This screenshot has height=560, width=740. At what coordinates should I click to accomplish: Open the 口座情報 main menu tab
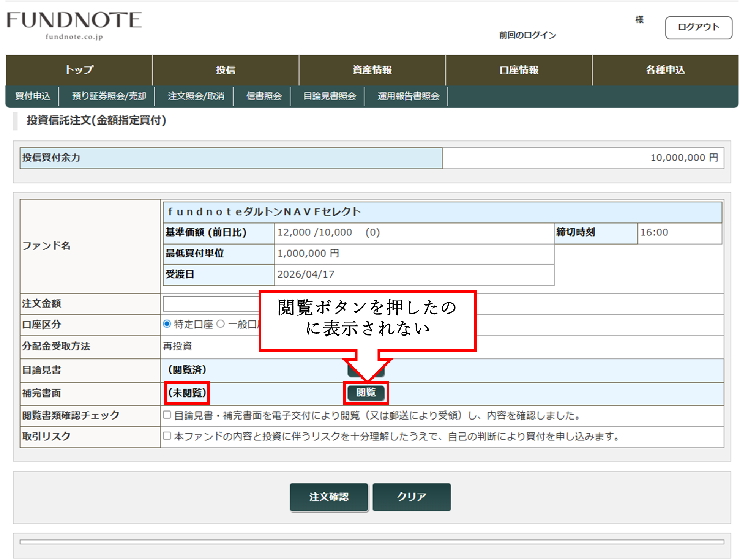coord(519,70)
